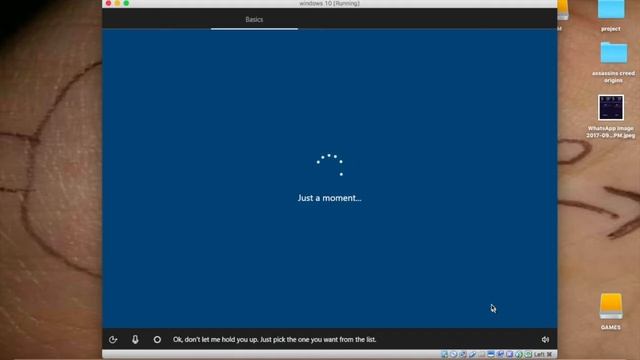Viewport: 640px width, 360px height.
Task: Click the Cortana circle icon
Action: pos(157,340)
